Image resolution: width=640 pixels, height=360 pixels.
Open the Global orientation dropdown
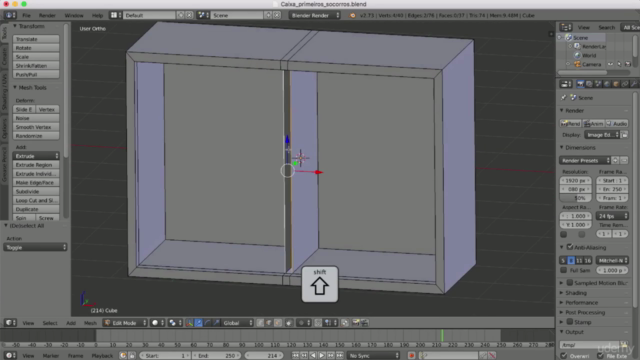click(x=238, y=322)
